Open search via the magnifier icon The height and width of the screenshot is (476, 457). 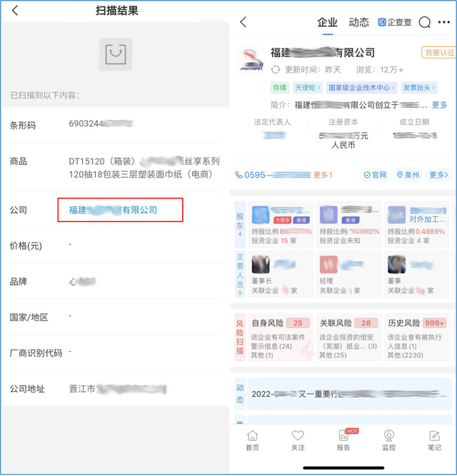pos(424,22)
